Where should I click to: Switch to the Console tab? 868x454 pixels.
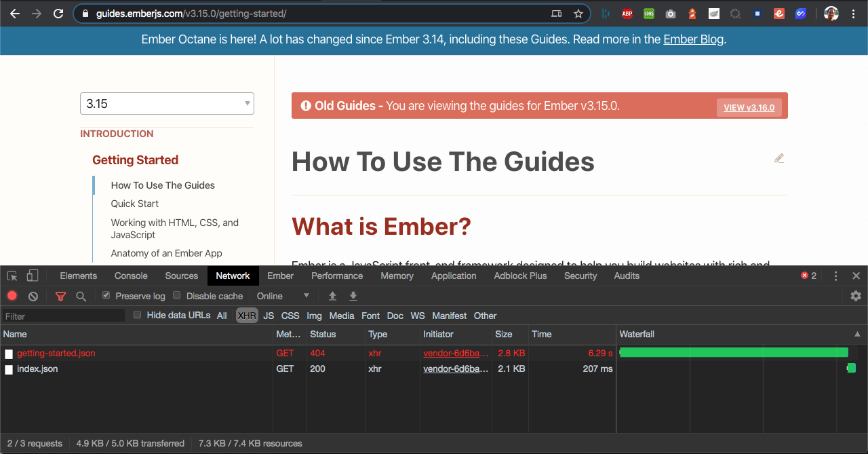point(131,276)
